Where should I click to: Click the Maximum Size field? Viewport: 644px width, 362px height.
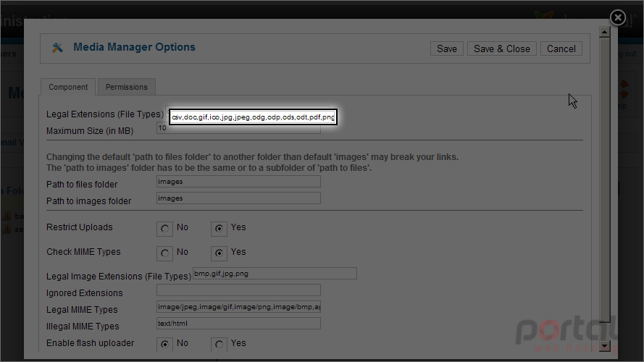[238, 128]
